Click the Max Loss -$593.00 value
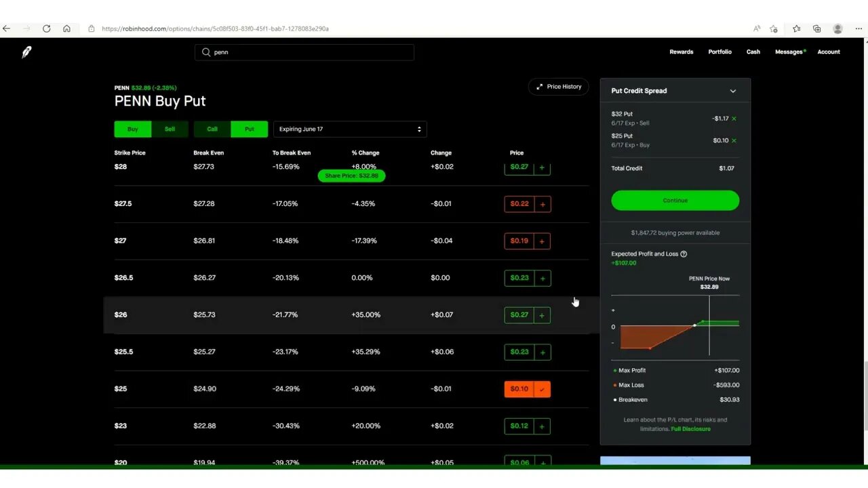Screen dimensions: 868x488 click(726, 385)
